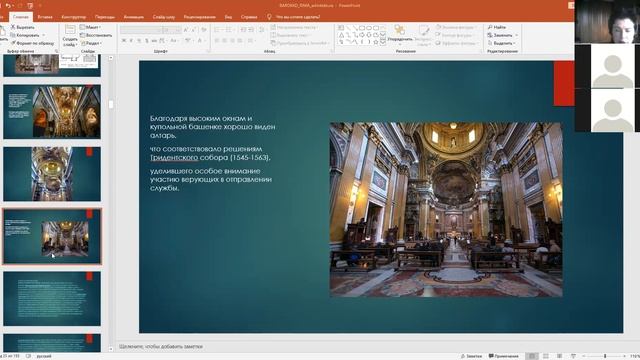Open the View (Вид) tab

point(228,17)
